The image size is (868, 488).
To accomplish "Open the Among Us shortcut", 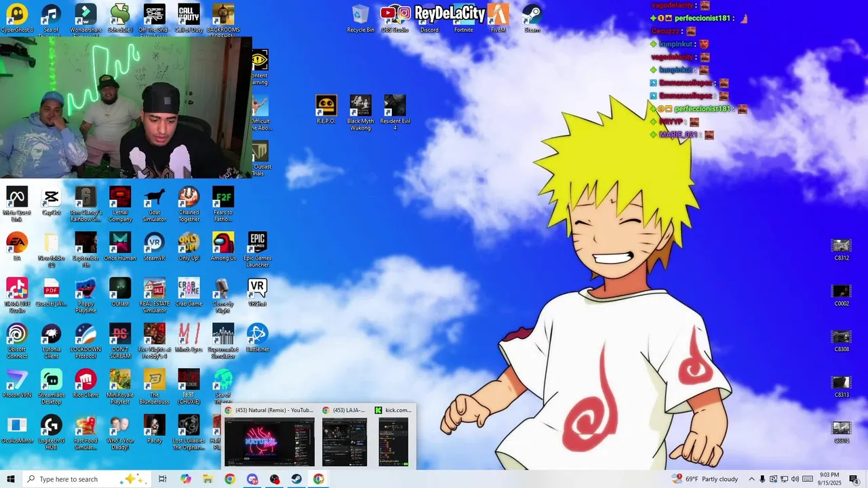I will 223,247.
